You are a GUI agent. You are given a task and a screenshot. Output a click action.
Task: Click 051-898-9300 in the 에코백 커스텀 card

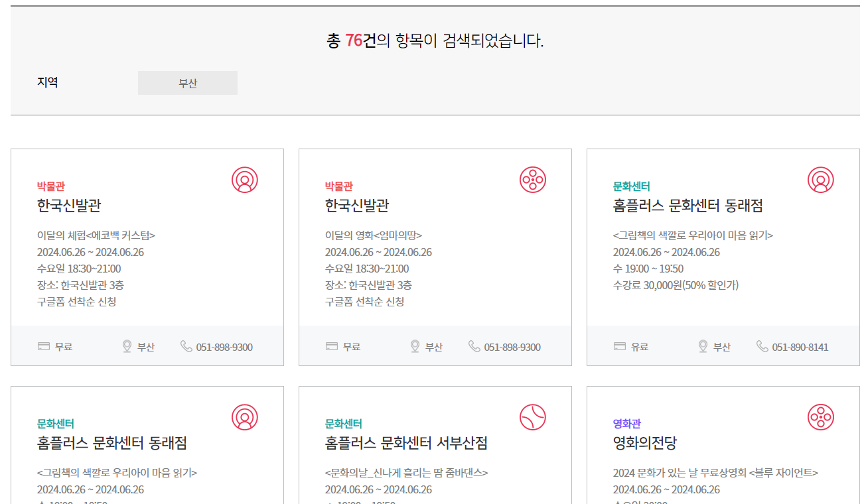click(x=224, y=347)
